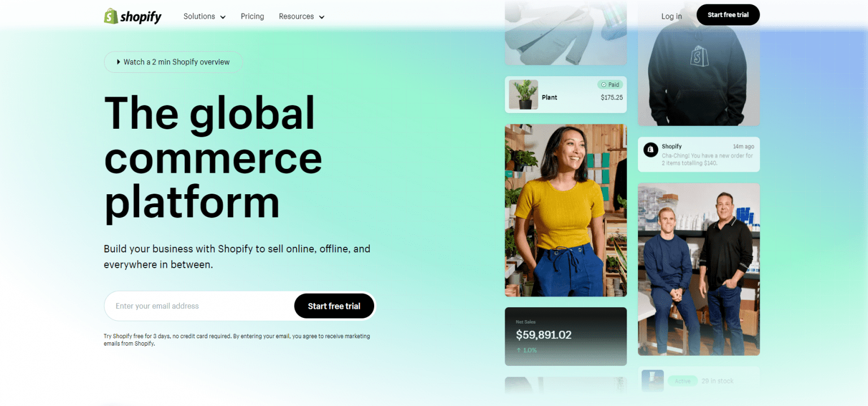
Task: Click the green upward arrow under Net Sales
Action: coord(518,350)
